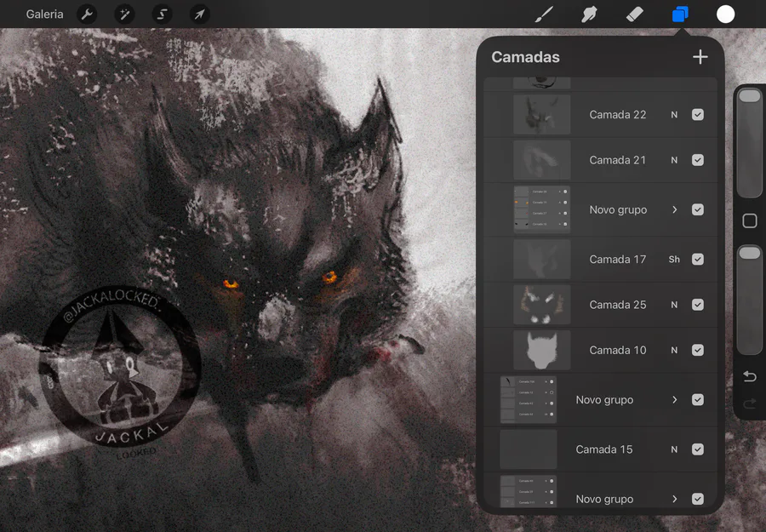Image resolution: width=766 pixels, height=532 pixels.
Task: Open the Actions wrench menu
Action: [87, 14]
